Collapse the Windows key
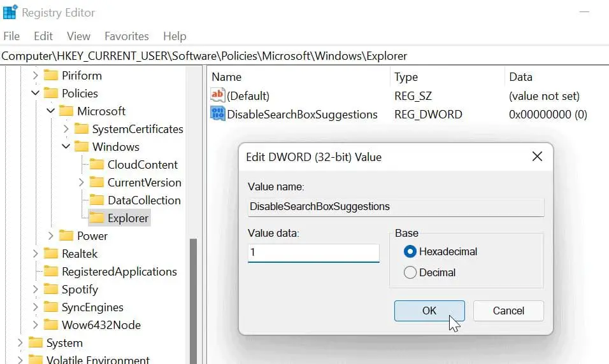609x364 pixels. point(66,147)
